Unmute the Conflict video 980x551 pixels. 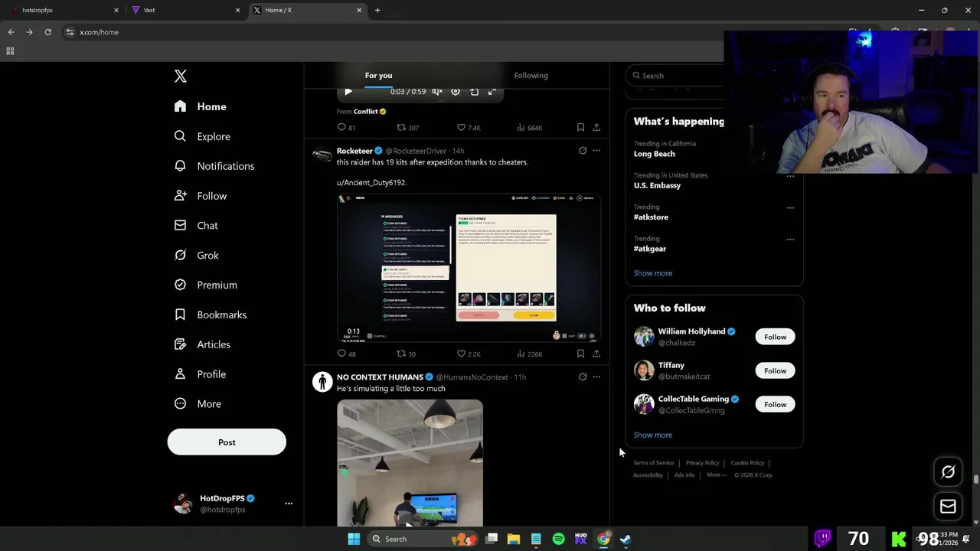point(437,92)
